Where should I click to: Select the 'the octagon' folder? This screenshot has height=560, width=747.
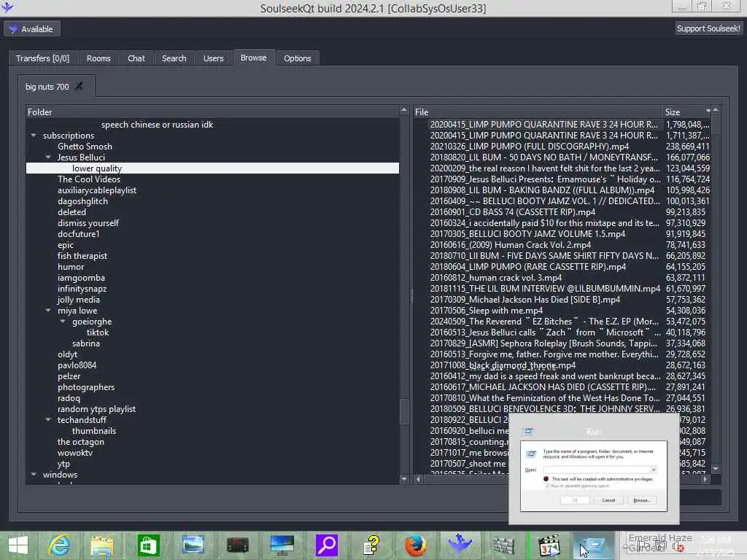(81, 442)
